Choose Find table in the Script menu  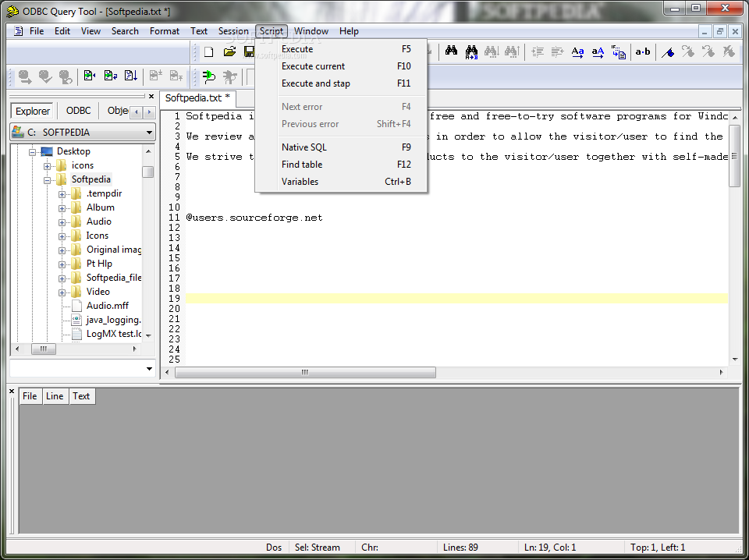(341, 165)
